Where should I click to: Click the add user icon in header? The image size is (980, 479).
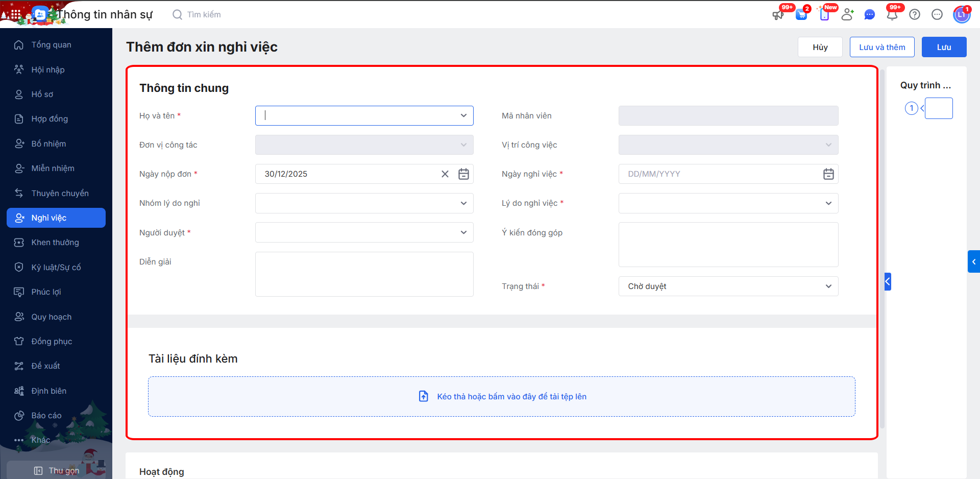point(847,15)
